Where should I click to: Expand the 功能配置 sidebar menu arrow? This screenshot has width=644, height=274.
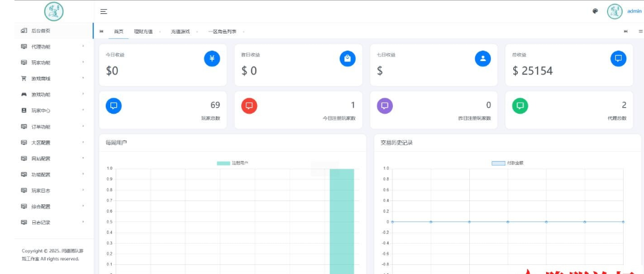tap(83, 174)
